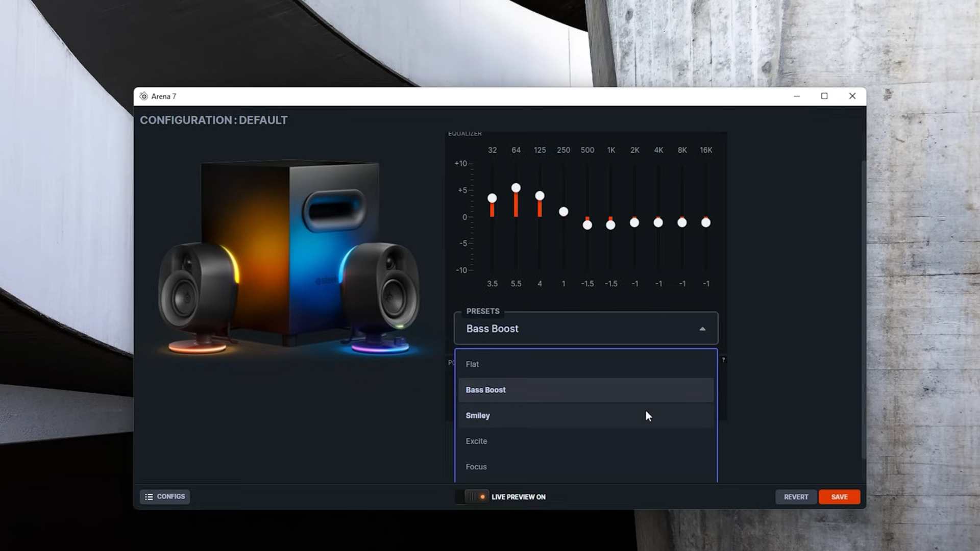Click the small question mark help icon
Viewport: 980px width, 551px height.
(x=723, y=360)
